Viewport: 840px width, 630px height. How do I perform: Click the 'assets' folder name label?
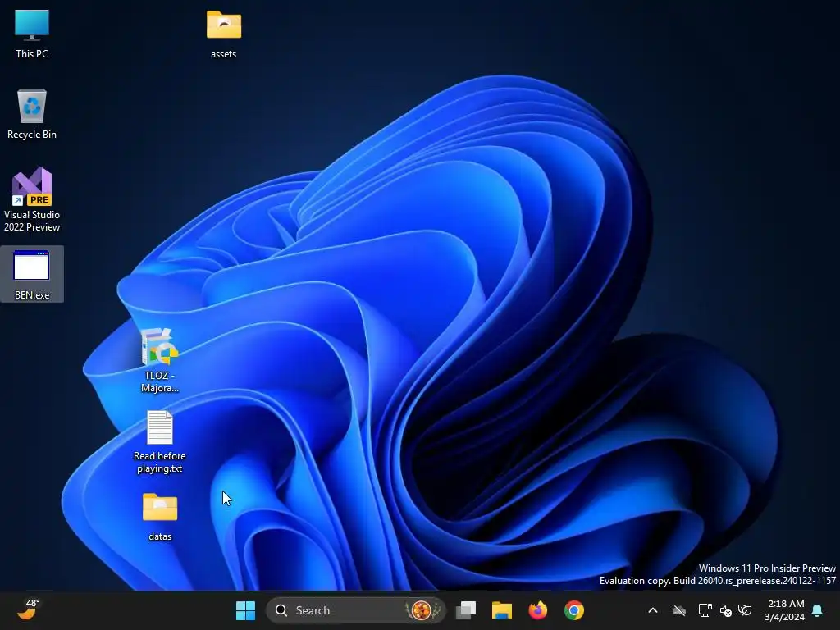point(223,54)
